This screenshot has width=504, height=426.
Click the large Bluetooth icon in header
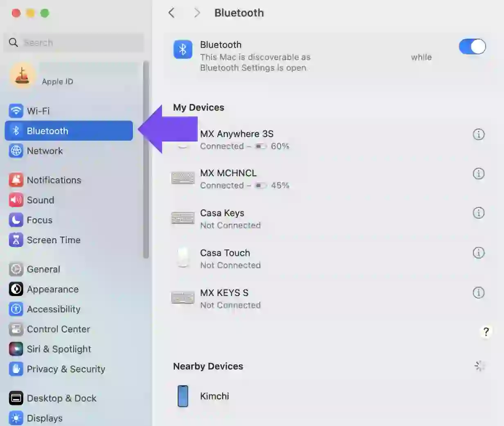[183, 49]
